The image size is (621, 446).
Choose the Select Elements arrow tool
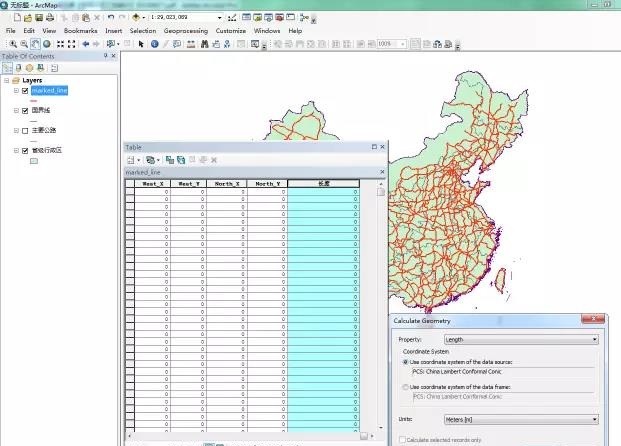point(141,44)
